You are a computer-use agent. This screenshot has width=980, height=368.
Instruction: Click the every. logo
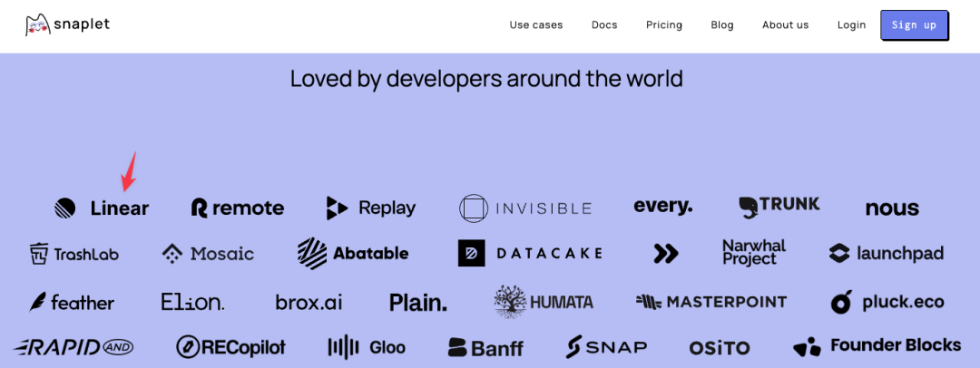click(662, 206)
